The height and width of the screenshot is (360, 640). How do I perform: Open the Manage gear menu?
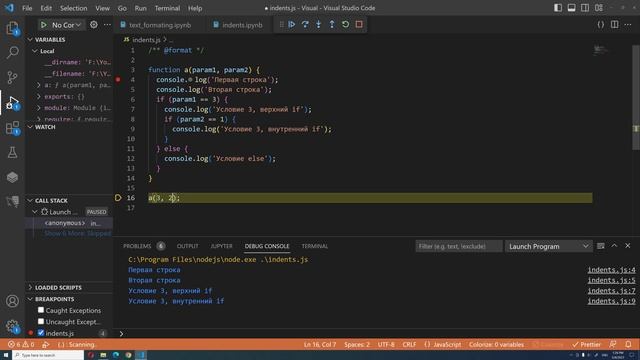[13, 326]
